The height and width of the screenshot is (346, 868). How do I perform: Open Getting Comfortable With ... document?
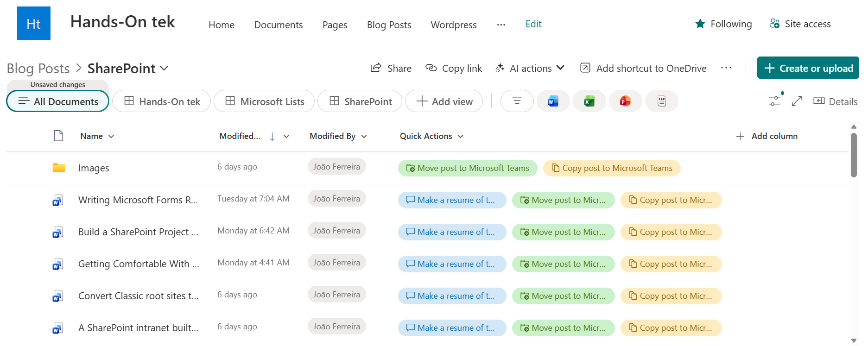(139, 264)
